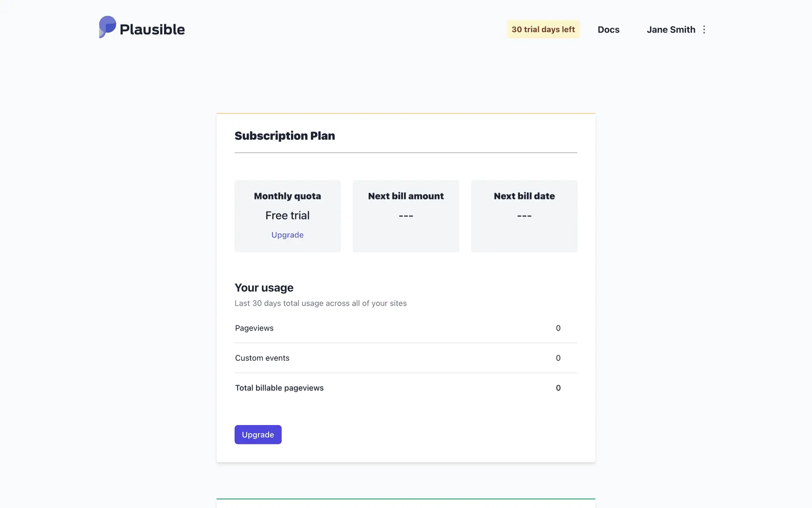
Task: Click the Monthly quota card
Action: click(288, 196)
